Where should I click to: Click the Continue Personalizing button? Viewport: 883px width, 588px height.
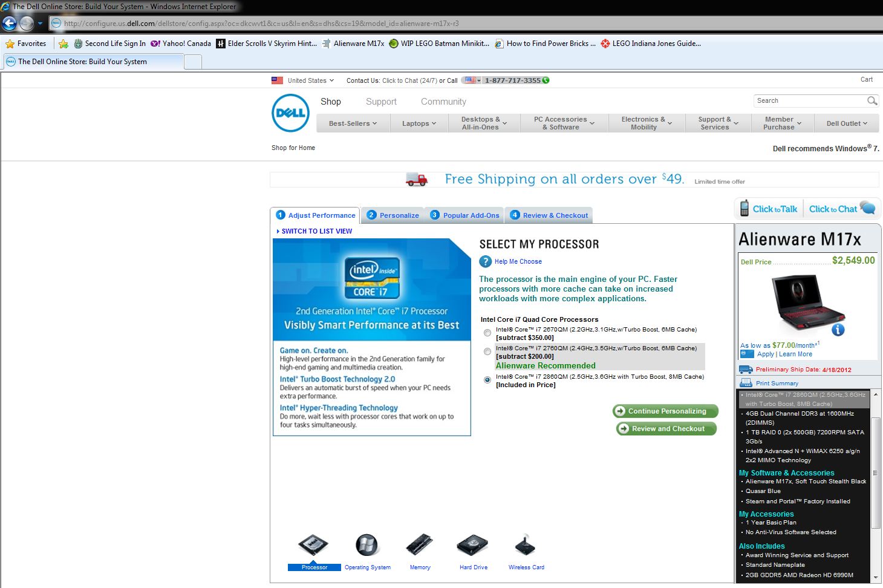pos(665,411)
